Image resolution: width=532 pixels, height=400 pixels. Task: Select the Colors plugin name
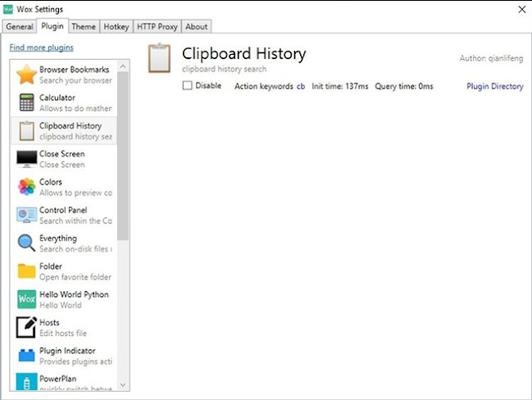coord(51,182)
